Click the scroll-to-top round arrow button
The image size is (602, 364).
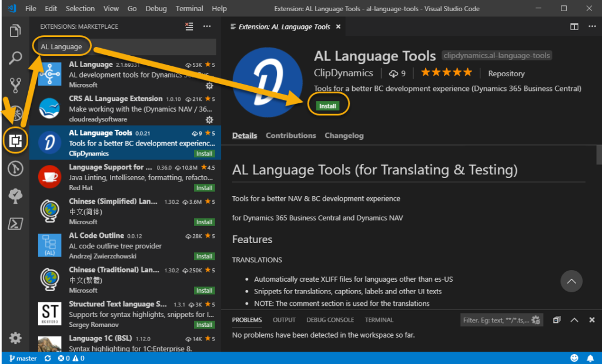pyautogui.click(x=571, y=281)
